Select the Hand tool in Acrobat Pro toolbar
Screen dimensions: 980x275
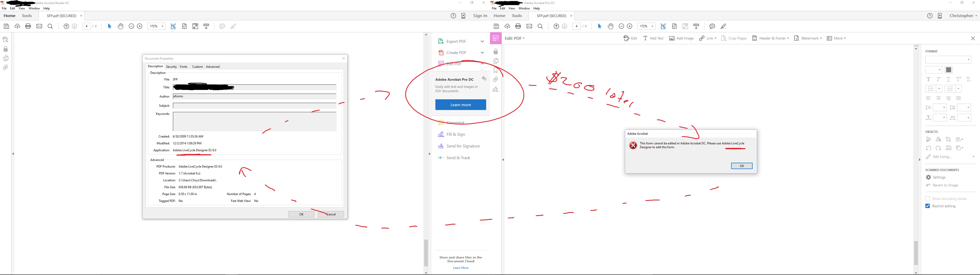click(x=611, y=26)
